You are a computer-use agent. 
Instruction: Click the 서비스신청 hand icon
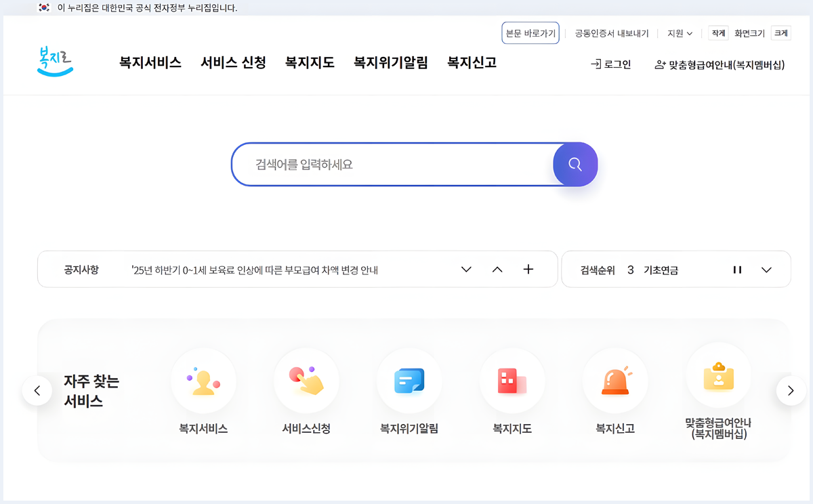pyautogui.click(x=307, y=381)
